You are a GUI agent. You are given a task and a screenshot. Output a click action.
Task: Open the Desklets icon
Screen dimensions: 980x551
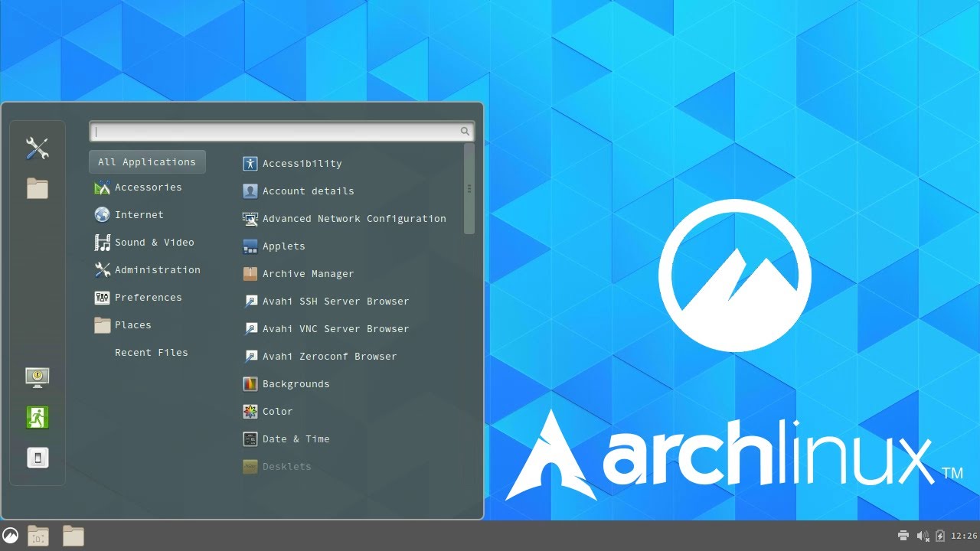(250, 466)
